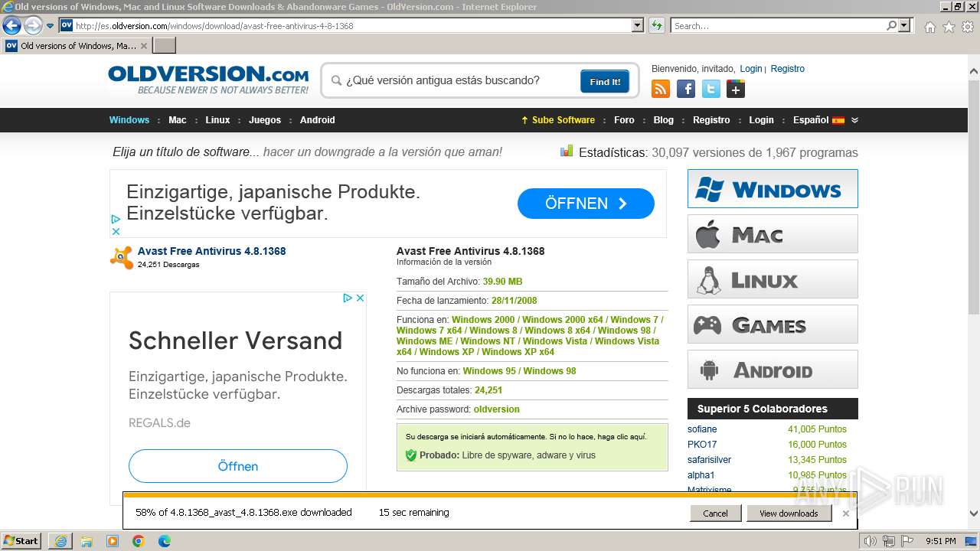Click the Öffnen button in side ad

[238, 466]
